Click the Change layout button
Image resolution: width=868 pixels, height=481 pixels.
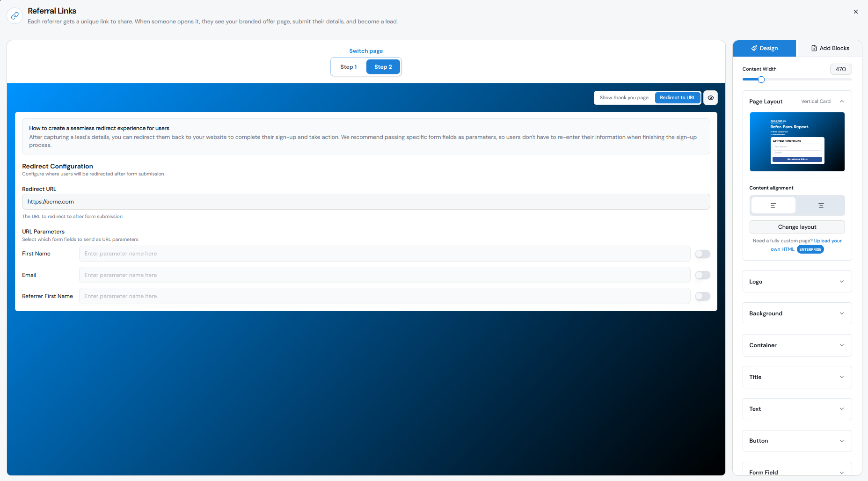tap(797, 227)
